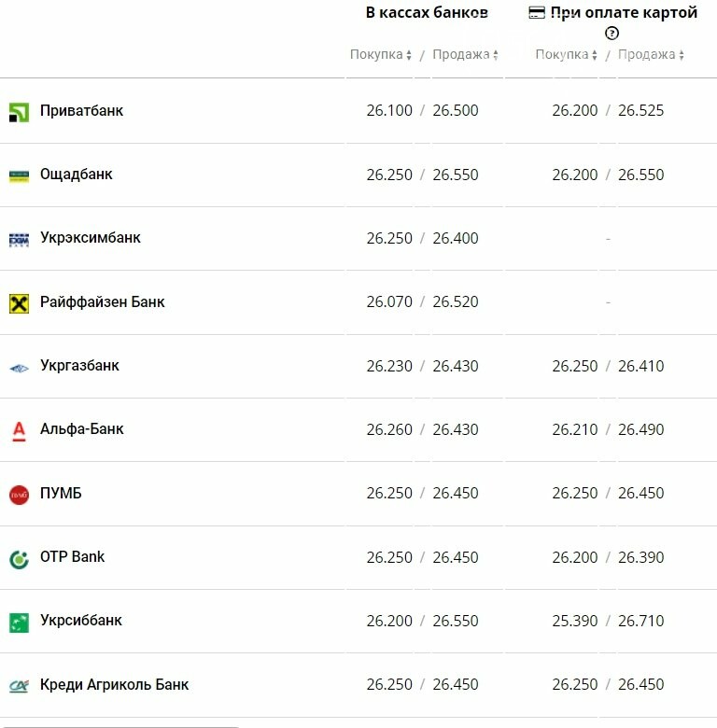
Task: Click the Приватбанк logo icon
Action: 19,112
